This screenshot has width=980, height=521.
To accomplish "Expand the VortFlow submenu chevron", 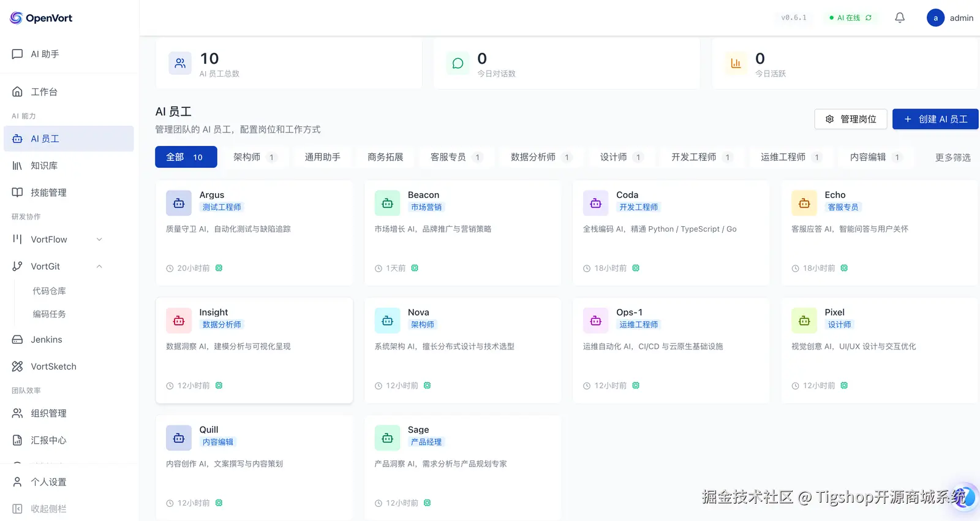I will click(x=99, y=240).
